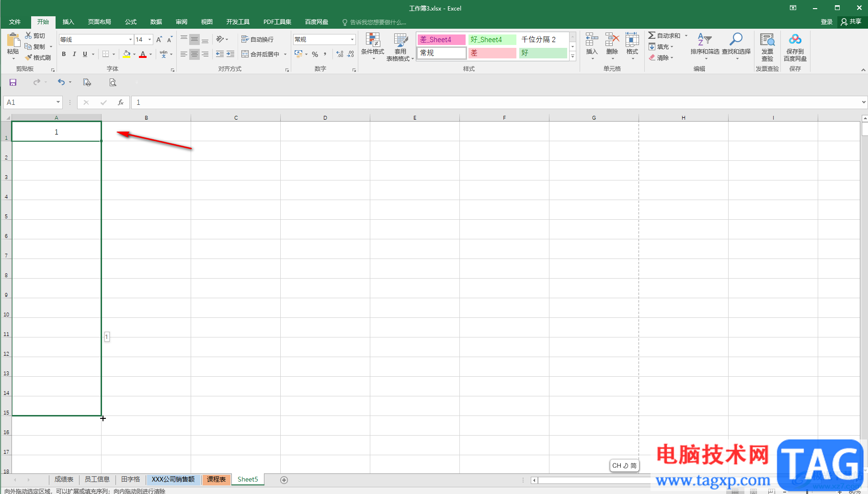Increase font size with the larger A icon

(x=159, y=39)
